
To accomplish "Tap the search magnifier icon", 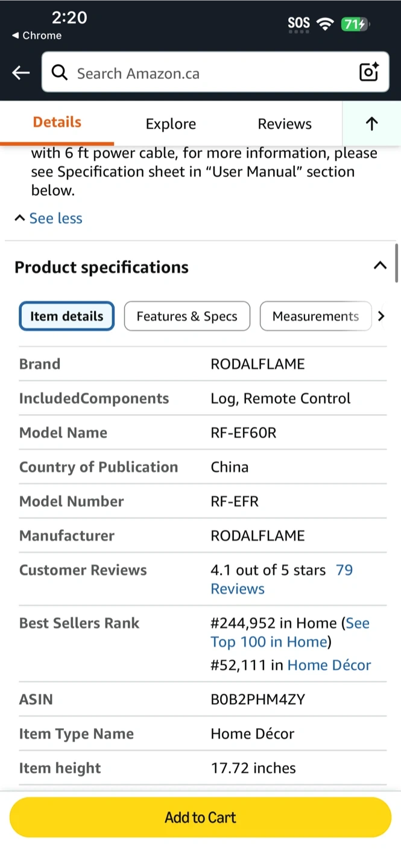I will click(x=59, y=73).
